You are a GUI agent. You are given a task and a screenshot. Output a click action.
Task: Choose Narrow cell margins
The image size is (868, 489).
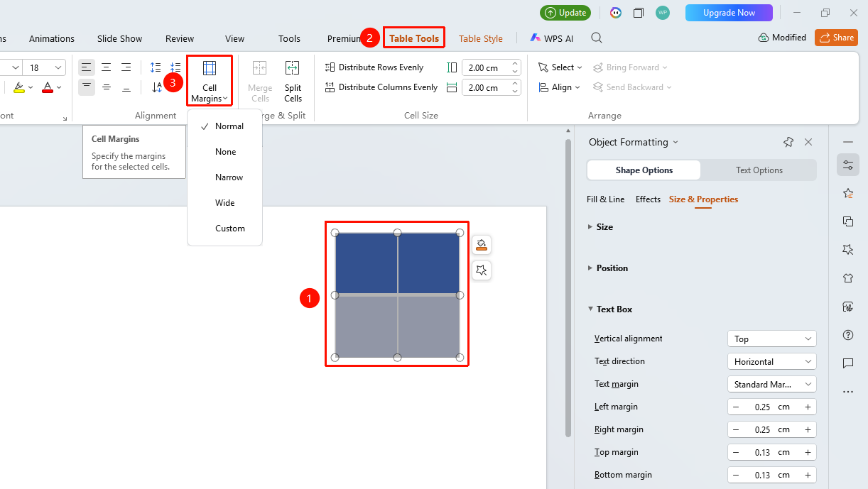(x=224, y=177)
